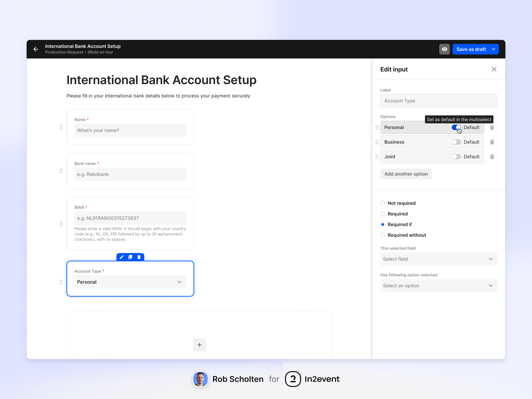Select the Not required radio button
This screenshot has height=399, width=532.
(383, 203)
